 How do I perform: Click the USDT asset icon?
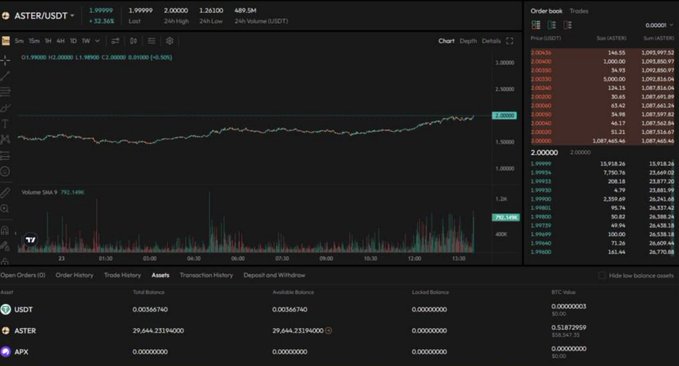tap(6, 309)
